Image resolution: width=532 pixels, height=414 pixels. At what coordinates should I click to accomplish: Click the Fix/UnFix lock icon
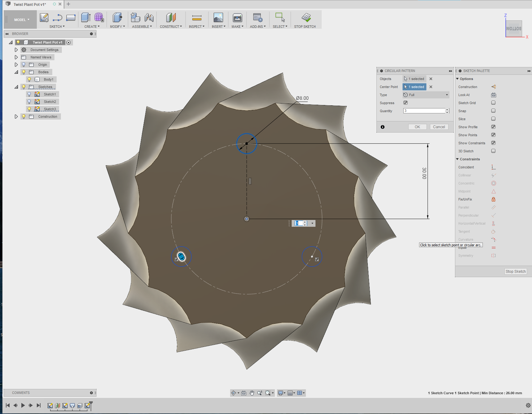pos(494,199)
